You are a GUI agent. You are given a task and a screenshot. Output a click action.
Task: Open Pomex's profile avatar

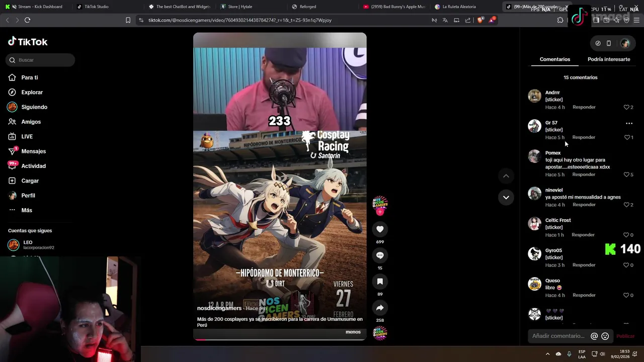pos(534,156)
